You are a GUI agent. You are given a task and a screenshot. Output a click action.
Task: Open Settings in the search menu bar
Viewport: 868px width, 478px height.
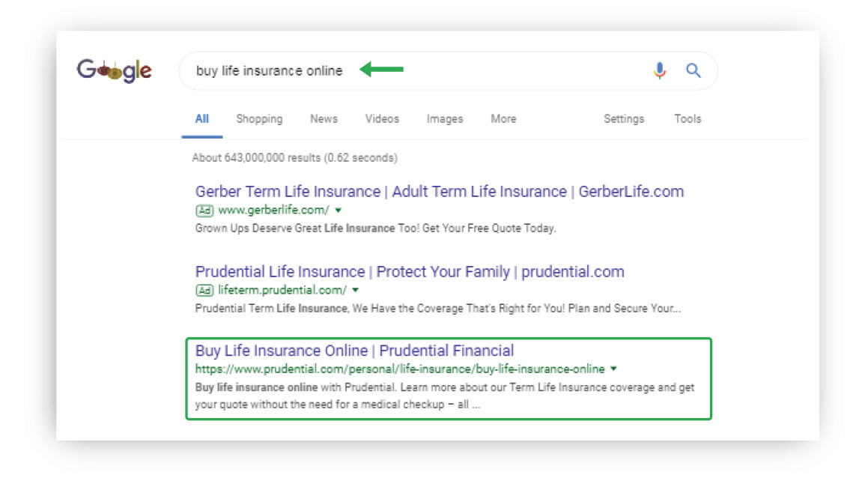pyautogui.click(x=624, y=119)
